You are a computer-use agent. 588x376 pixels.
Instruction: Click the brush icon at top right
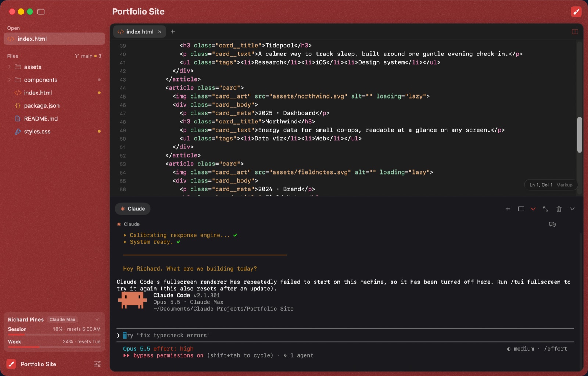tap(576, 12)
